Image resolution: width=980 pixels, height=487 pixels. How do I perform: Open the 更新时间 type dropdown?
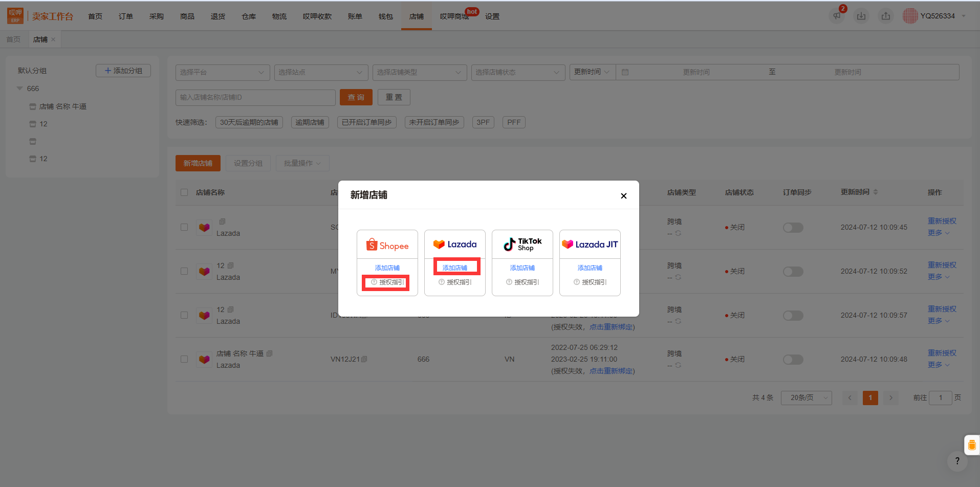point(593,72)
